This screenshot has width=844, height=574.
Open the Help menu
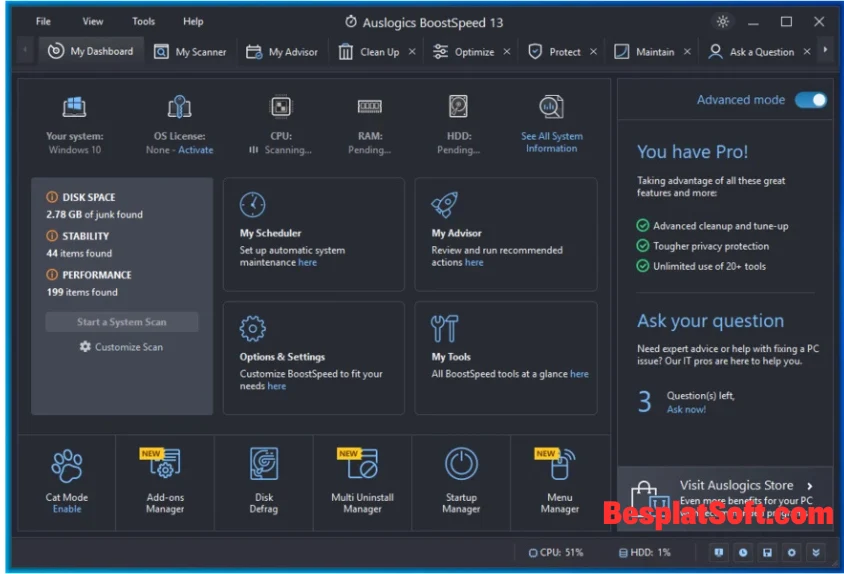(x=193, y=22)
